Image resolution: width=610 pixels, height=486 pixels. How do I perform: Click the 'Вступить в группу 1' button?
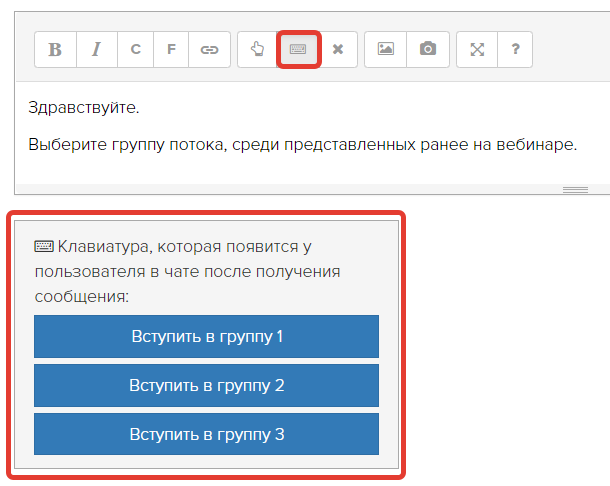[x=206, y=337]
